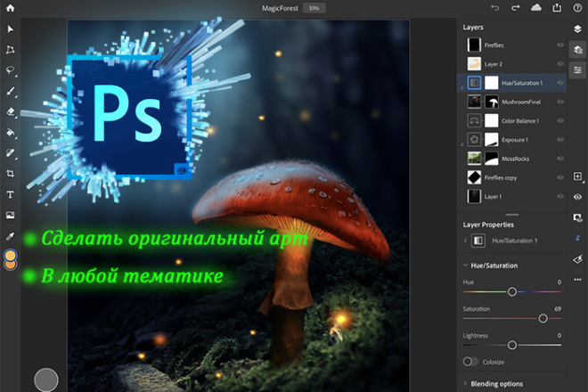This screenshot has height=392, width=588.
Task: Hide the Color Balance 1 layer
Action: (560, 120)
